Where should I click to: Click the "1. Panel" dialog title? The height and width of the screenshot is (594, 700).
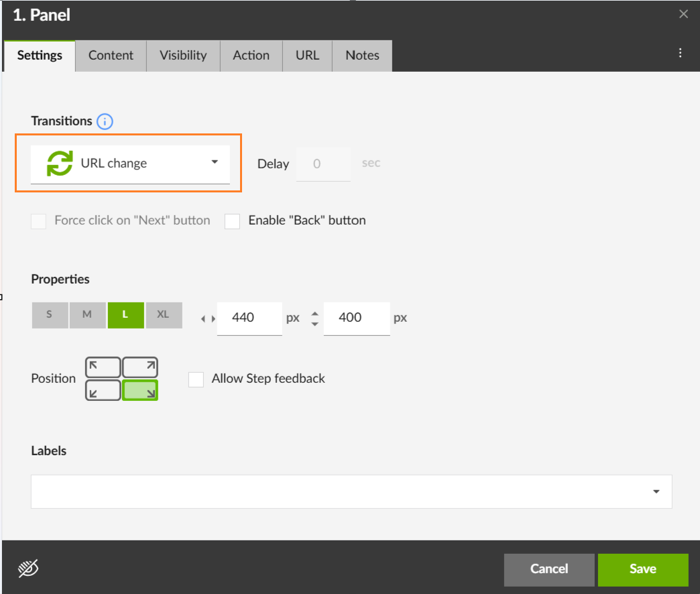click(42, 15)
